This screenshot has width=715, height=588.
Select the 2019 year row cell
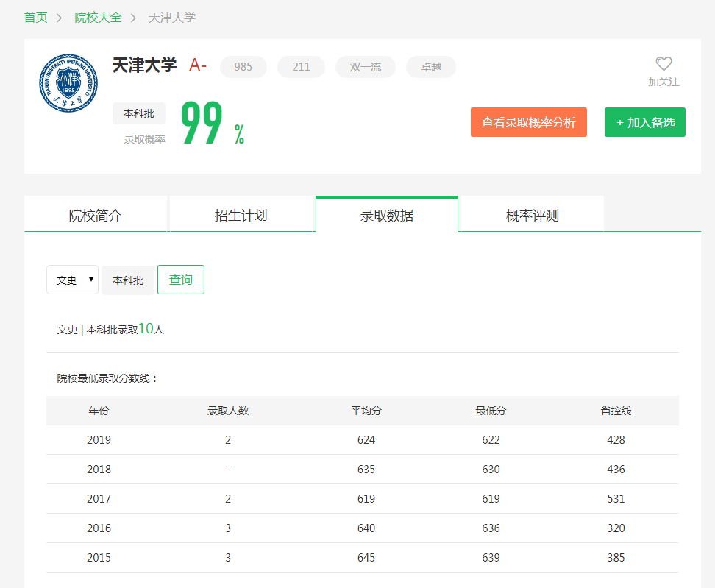[x=99, y=440]
